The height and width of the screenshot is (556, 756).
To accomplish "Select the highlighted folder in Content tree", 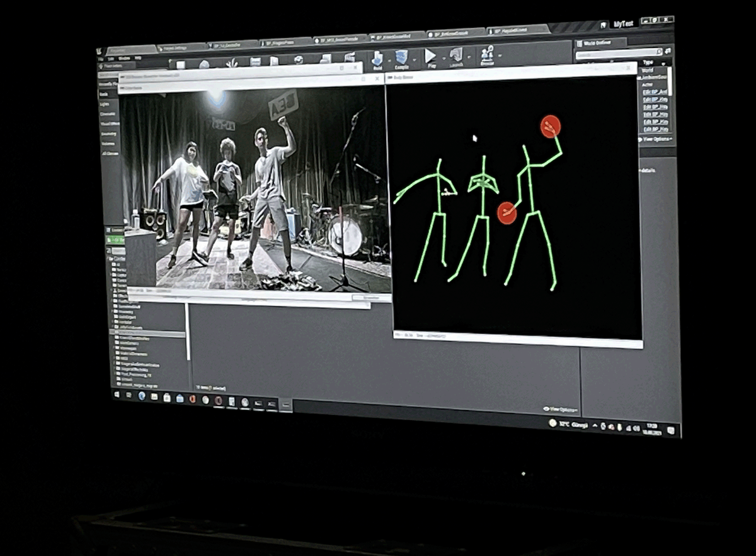I will click(x=147, y=334).
